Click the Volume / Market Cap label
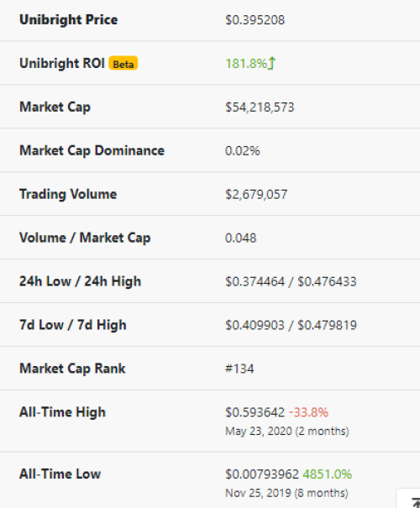420x508 pixels. click(x=85, y=238)
